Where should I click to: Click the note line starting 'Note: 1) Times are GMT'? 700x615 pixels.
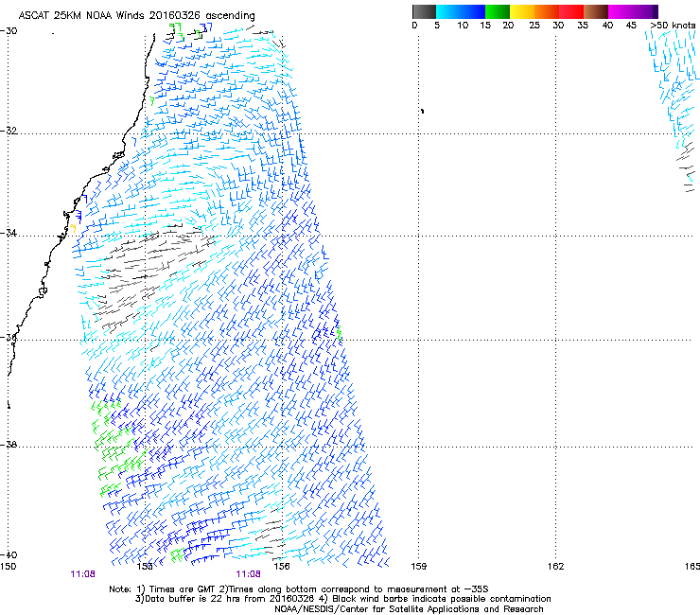click(x=299, y=589)
